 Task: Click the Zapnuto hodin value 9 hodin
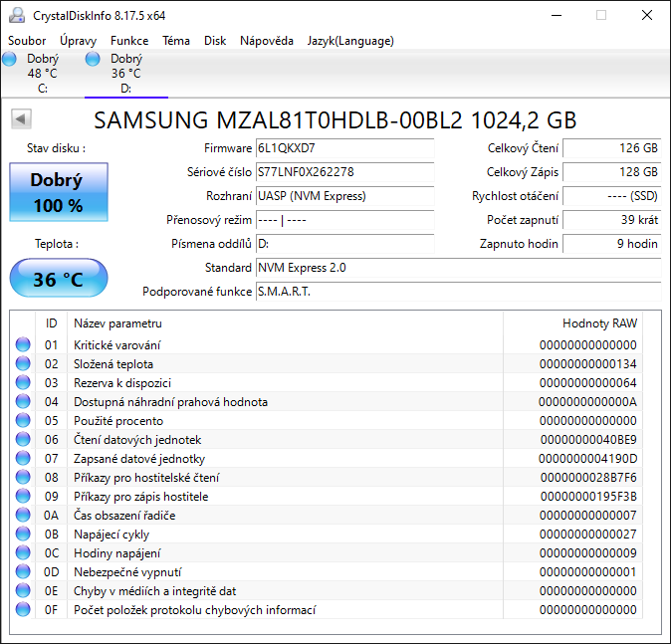[x=612, y=244]
